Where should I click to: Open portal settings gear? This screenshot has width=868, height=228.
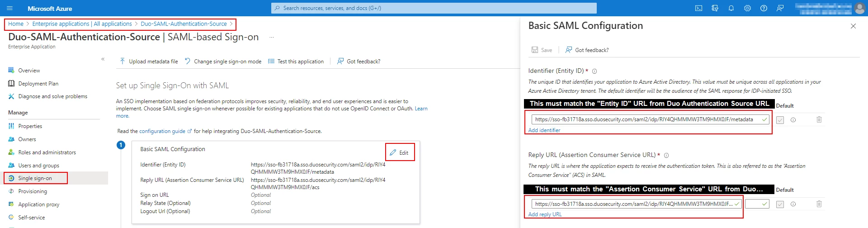coord(747,8)
